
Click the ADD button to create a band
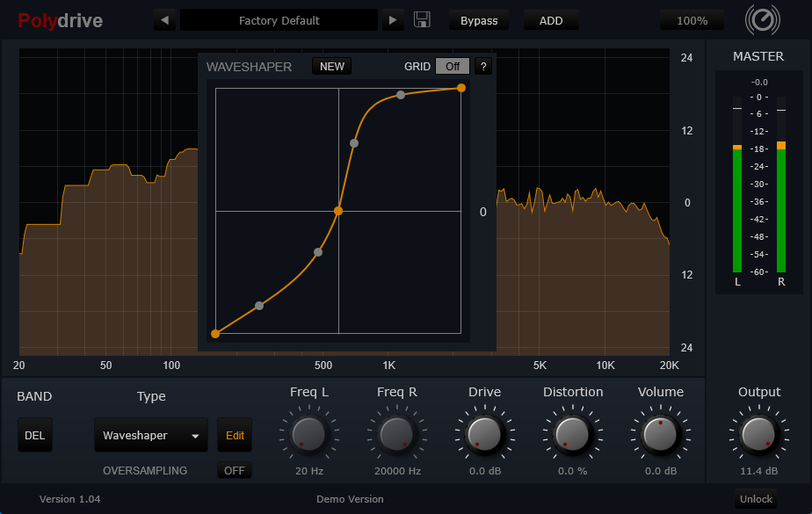point(551,19)
